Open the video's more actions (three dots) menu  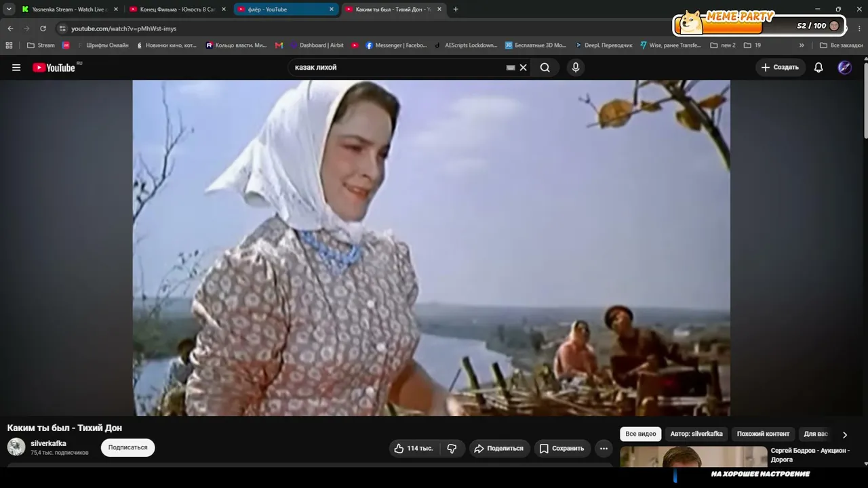click(604, 448)
